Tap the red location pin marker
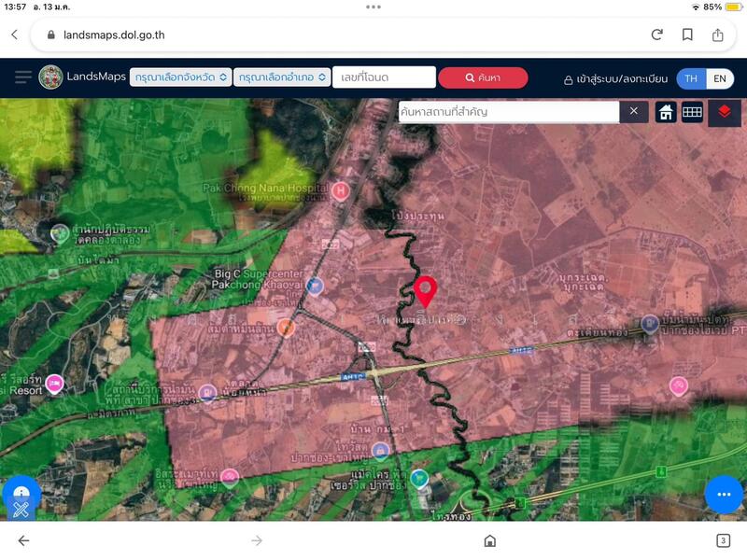 pos(426,290)
